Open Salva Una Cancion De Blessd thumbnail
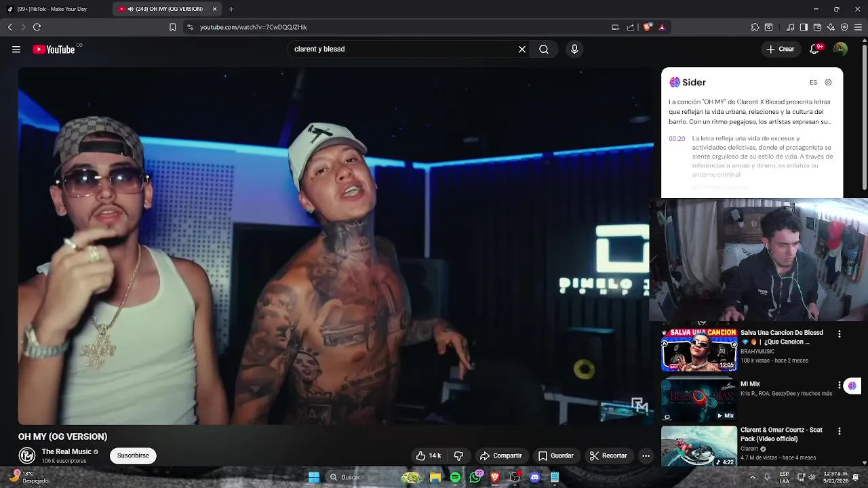 click(699, 350)
